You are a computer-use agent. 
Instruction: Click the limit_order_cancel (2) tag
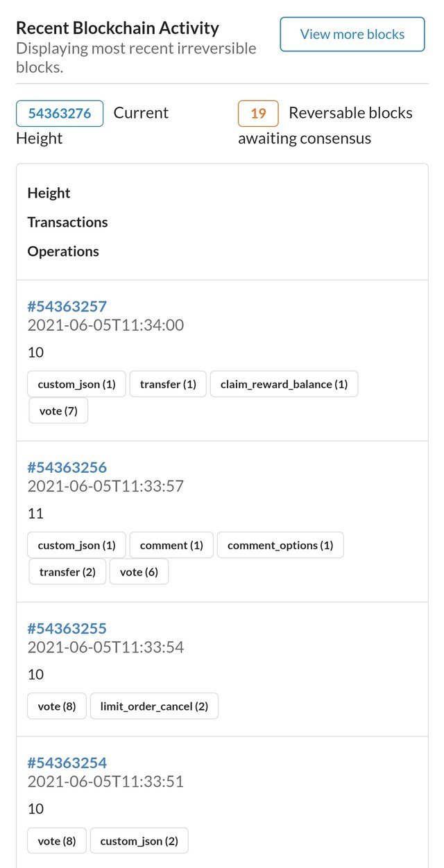154,706
